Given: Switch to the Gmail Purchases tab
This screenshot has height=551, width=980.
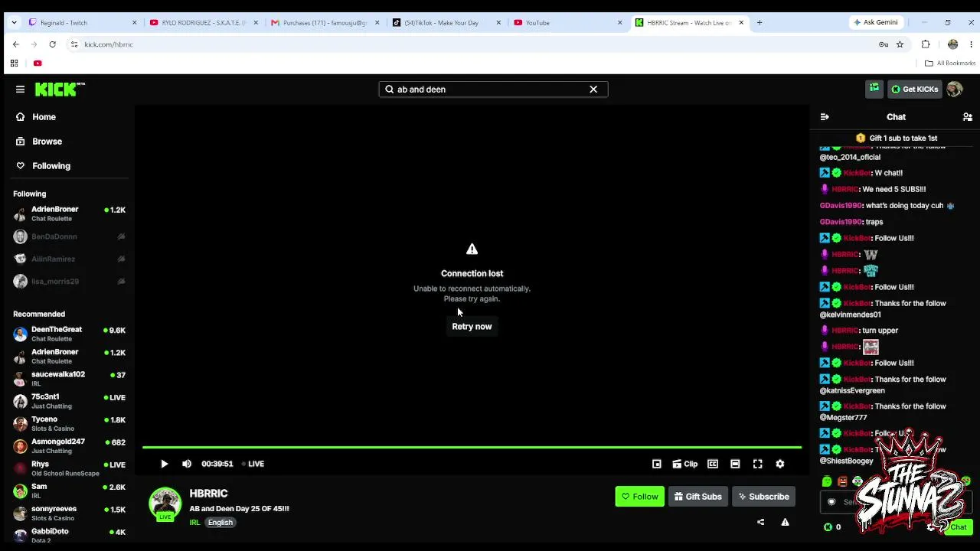Looking at the screenshot, I should coord(325,23).
